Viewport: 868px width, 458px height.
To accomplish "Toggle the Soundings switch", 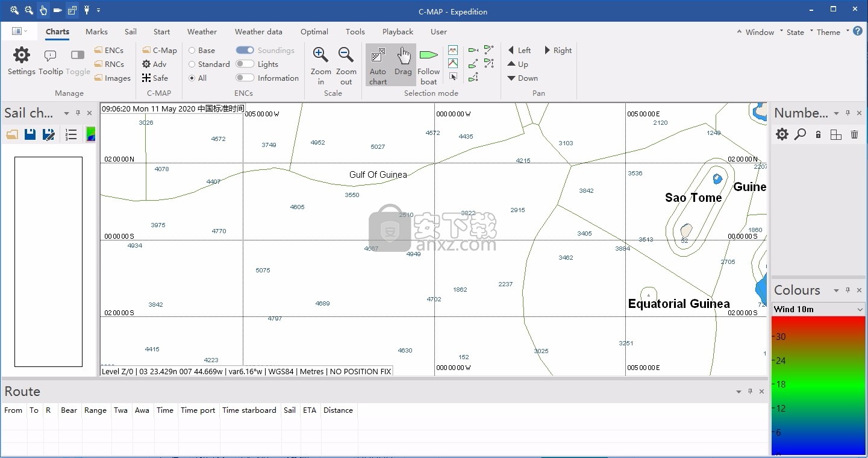I will tap(245, 50).
